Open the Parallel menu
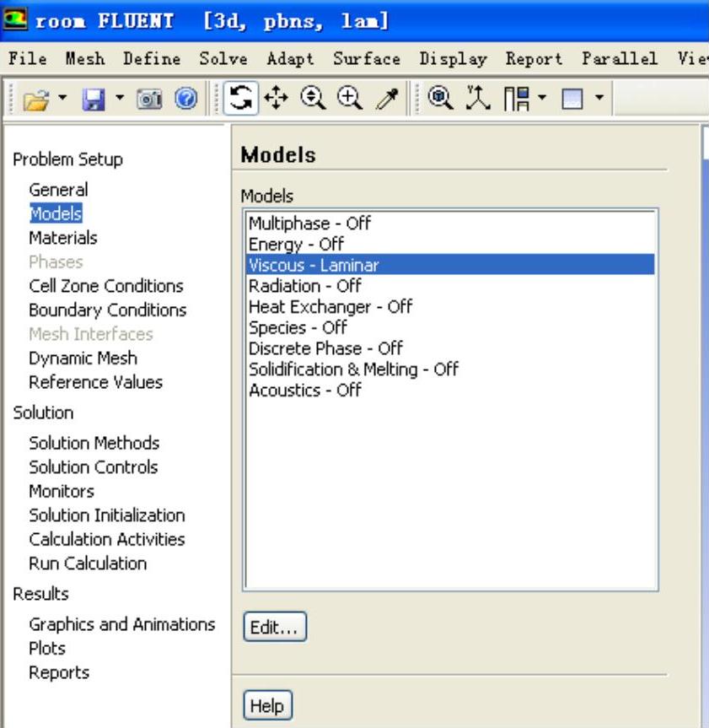The height and width of the screenshot is (728, 709). 620,58
